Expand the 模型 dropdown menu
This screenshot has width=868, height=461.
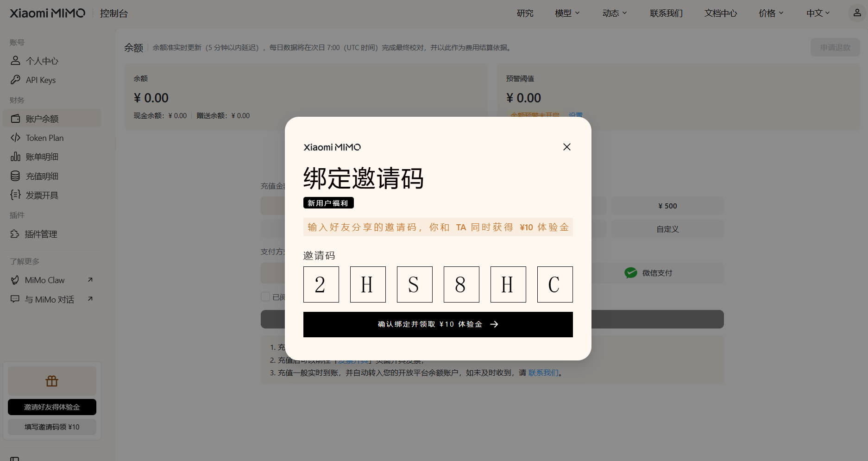[567, 13]
